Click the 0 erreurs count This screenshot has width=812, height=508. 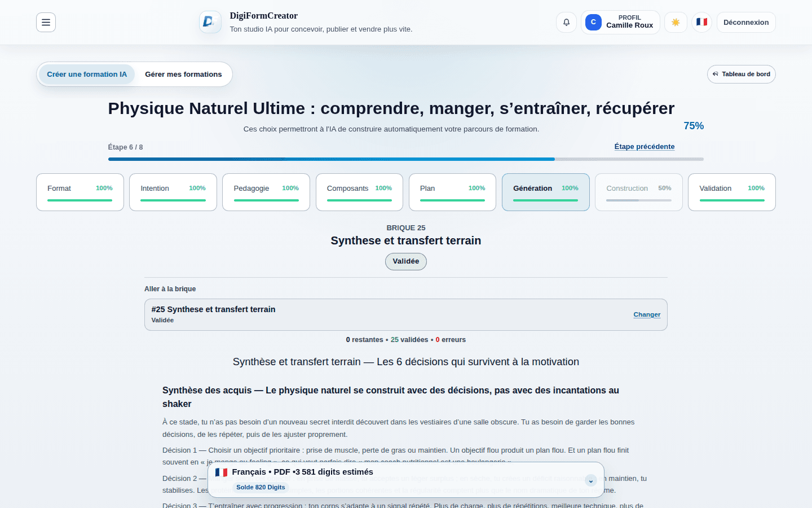click(451, 340)
